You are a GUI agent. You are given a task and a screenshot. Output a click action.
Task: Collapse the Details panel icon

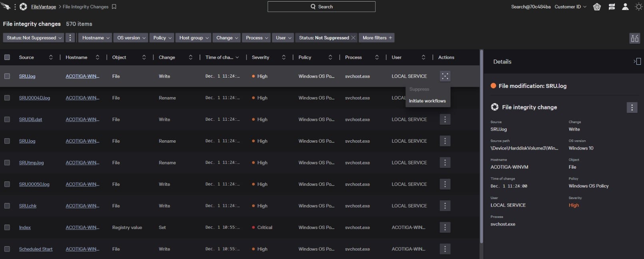pos(637,62)
